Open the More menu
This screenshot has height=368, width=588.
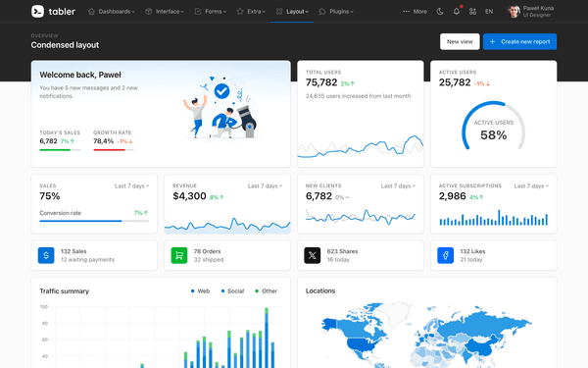(415, 12)
